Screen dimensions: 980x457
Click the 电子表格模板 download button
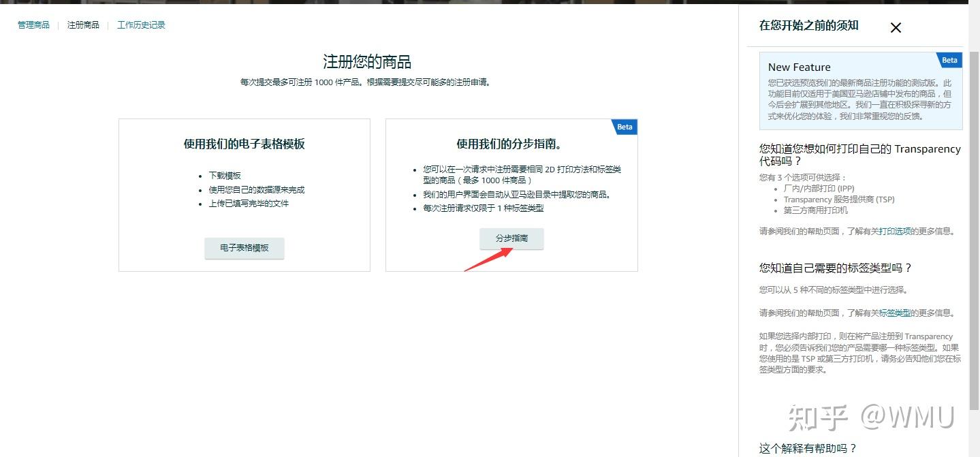244,248
